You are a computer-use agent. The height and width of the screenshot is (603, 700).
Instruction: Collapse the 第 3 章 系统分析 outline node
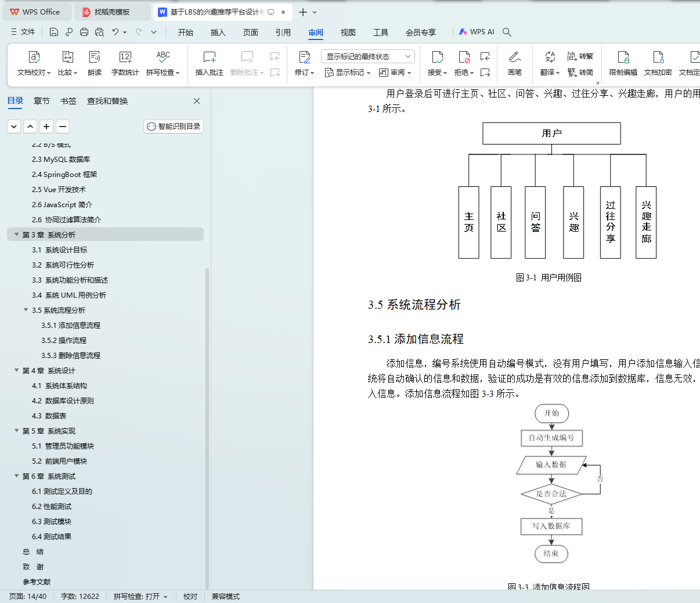coord(17,234)
